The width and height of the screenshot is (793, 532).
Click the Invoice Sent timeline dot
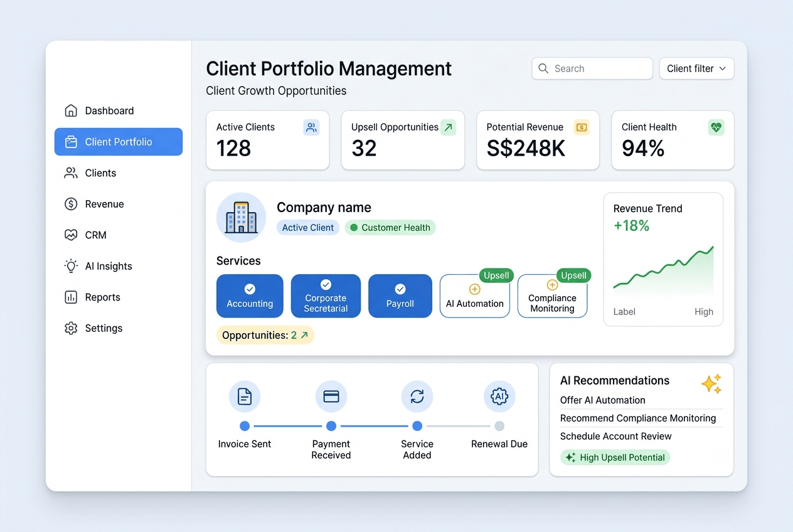(245, 426)
